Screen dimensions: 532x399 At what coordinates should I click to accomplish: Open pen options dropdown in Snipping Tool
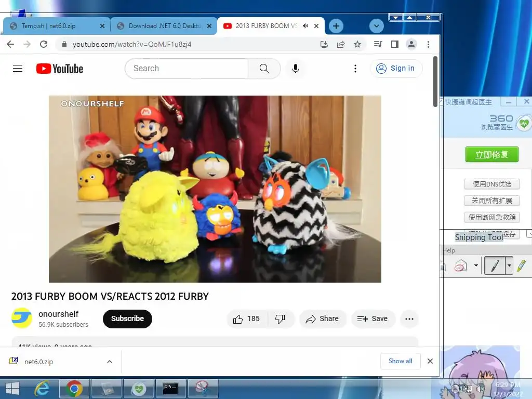point(509,265)
